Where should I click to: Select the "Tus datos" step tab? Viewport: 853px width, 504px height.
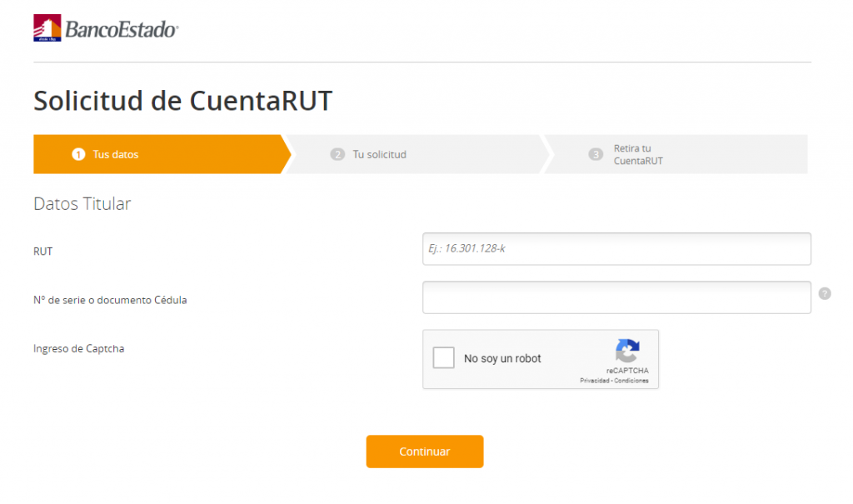(x=162, y=155)
